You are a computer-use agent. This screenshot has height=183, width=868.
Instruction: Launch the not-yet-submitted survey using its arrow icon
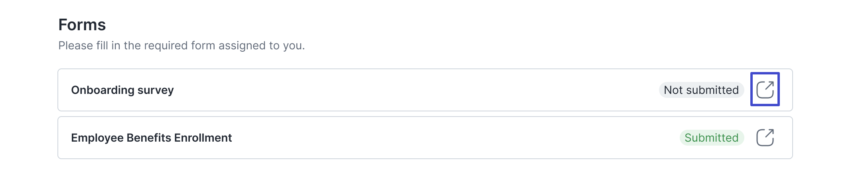(765, 90)
